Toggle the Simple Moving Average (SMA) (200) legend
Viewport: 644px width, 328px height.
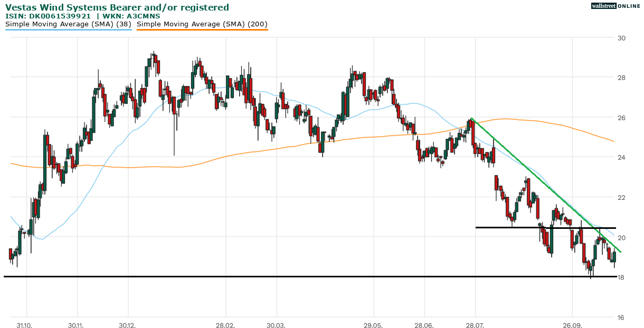point(202,24)
